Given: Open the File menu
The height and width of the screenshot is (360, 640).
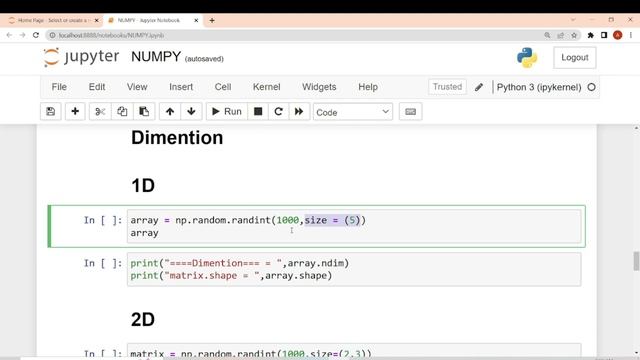Looking at the screenshot, I should pyautogui.click(x=59, y=87).
